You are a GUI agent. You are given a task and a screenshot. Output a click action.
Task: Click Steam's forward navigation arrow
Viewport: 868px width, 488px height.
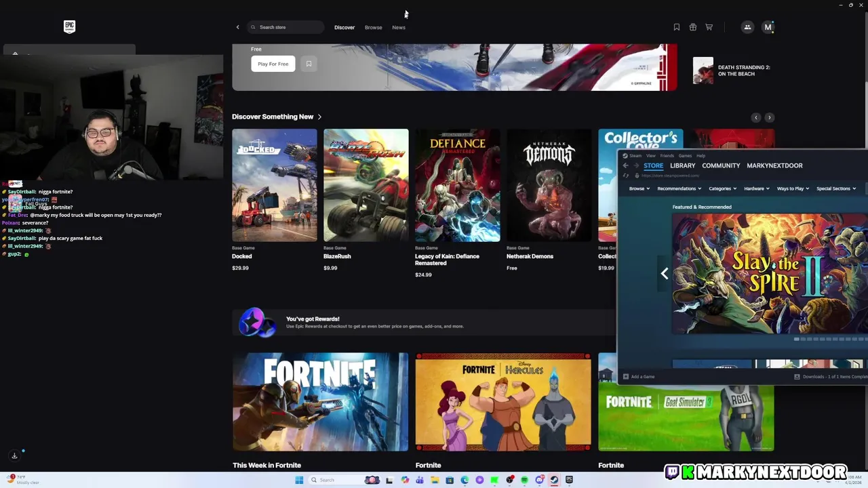[636, 165]
